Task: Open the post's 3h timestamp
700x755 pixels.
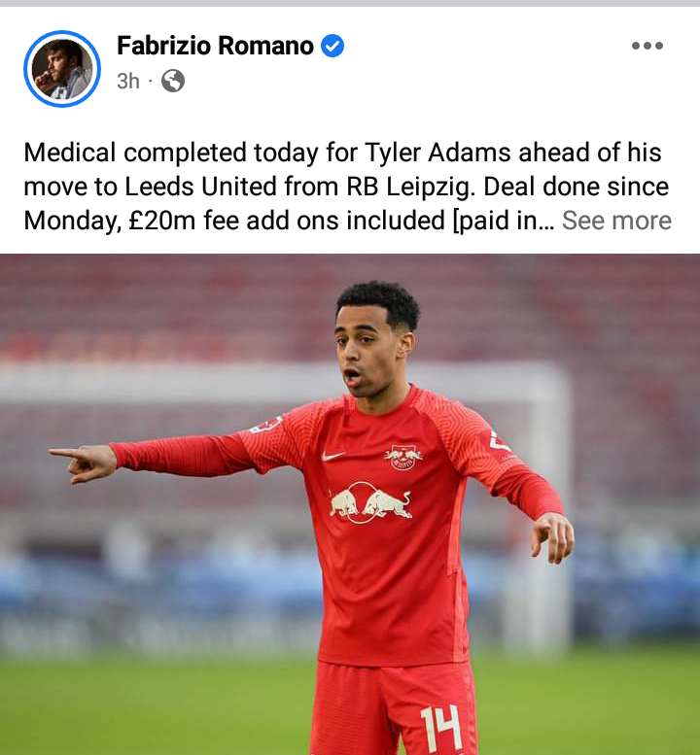Action: pyautogui.click(x=128, y=81)
